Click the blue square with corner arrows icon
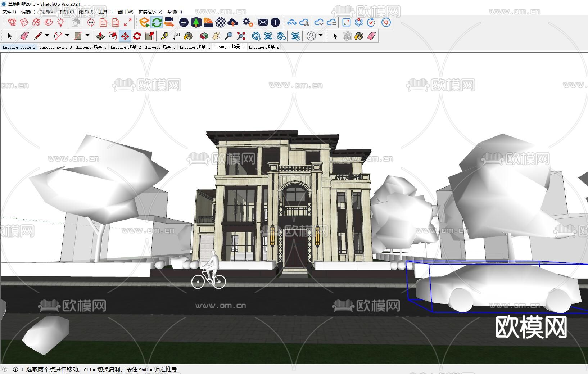 pos(347,22)
